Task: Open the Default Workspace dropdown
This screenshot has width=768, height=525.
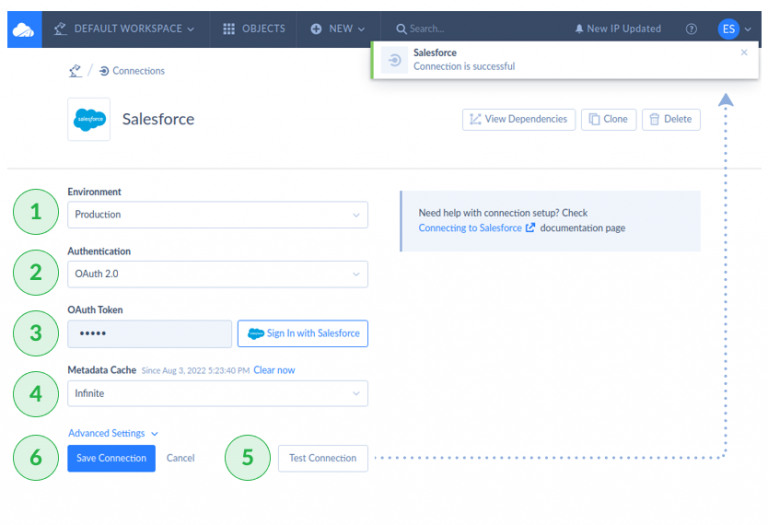Action: (124, 29)
